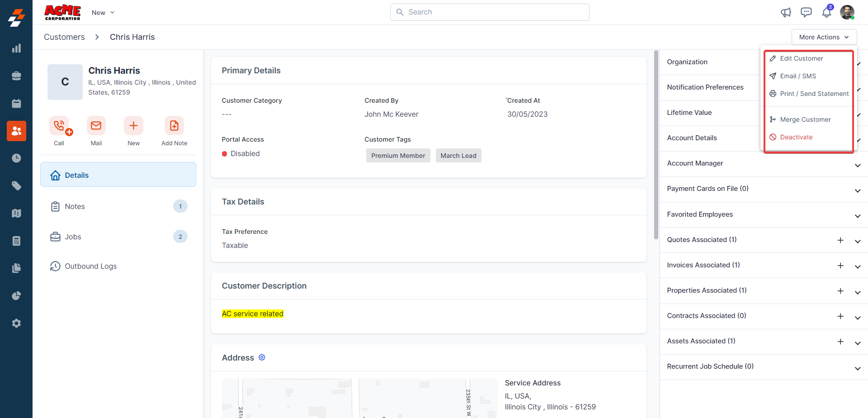Choose Deactivate from More Actions menu
The width and height of the screenshot is (868, 418).
(x=796, y=137)
